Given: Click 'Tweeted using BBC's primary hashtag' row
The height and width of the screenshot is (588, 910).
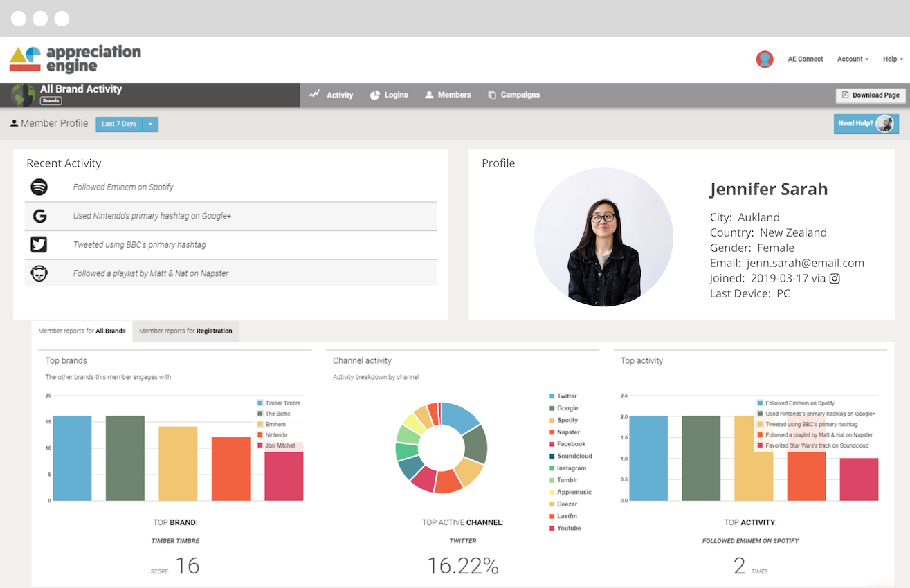Looking at the screenshot, I should click(230, 245).
